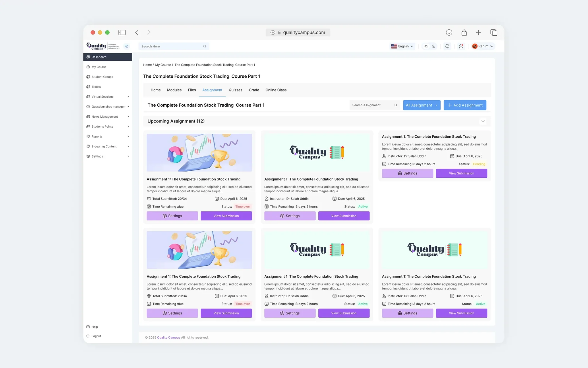Open the chat messages icon
Viewport: 588px width, 368px height.
point(461,46)
